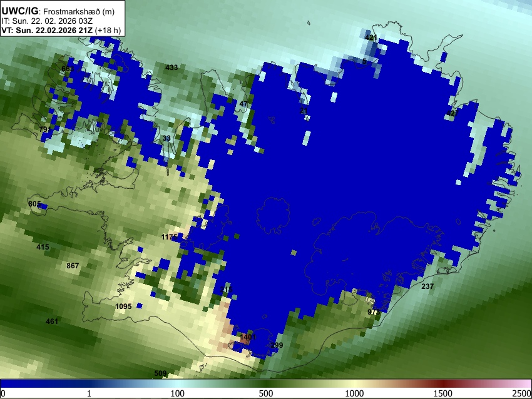Screen dimensions: 532x399
Task: Click the 1175 value label on the map
Action: click(x=170, y=237)
